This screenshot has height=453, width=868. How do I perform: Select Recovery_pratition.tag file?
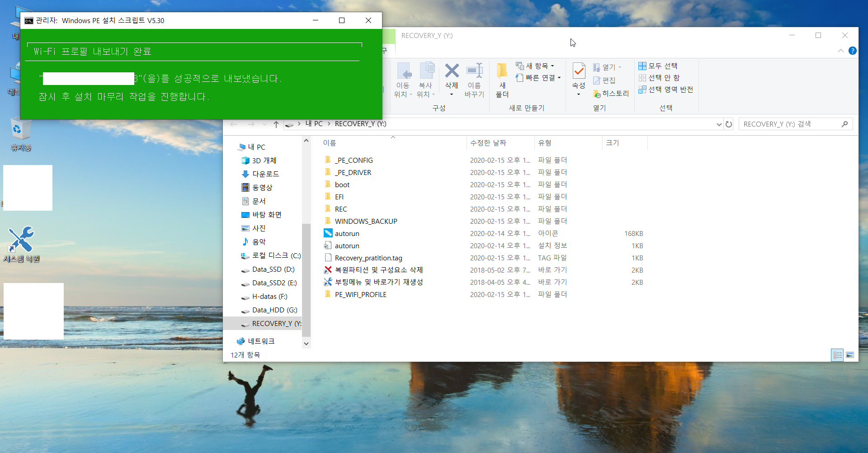click(368, 258)
